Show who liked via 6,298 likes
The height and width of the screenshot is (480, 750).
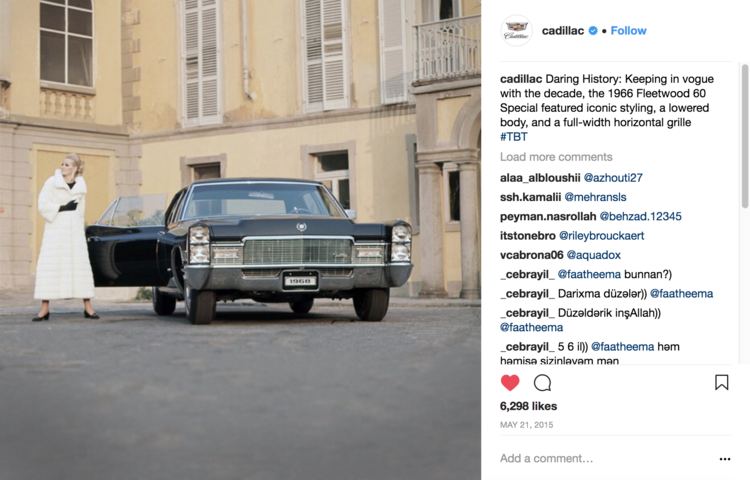(x=529, y=406)
